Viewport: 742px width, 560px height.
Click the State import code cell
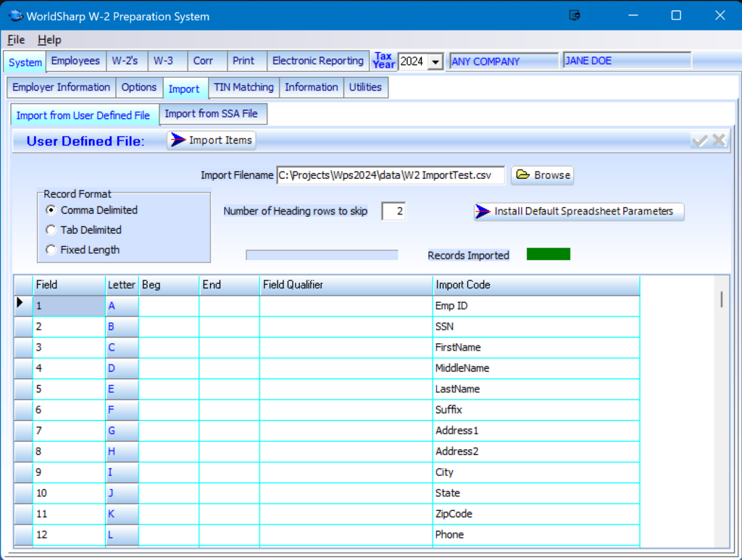537,493
